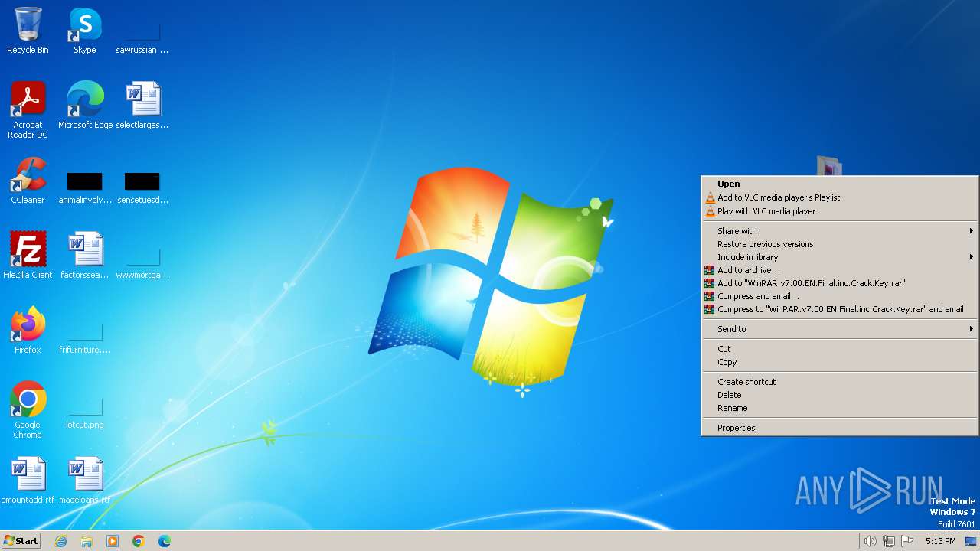Choose Delete in the context menu
This screenshot has width=980, height=551.
(840, 395)
